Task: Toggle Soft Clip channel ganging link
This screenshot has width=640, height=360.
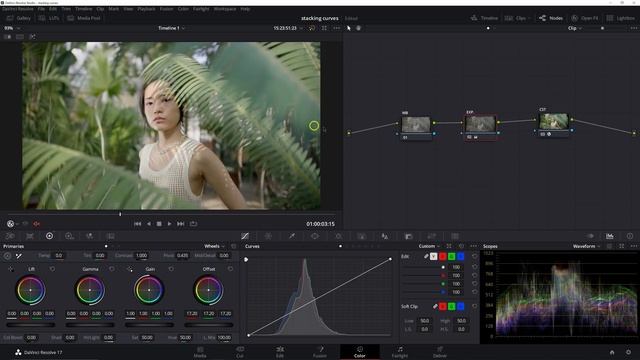Action: (x=435, y=306)
